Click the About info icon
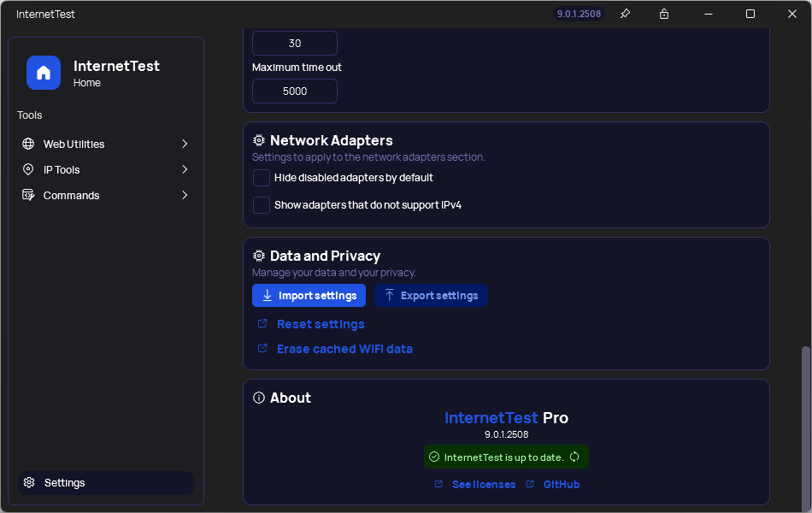 [x=259, y=398]
